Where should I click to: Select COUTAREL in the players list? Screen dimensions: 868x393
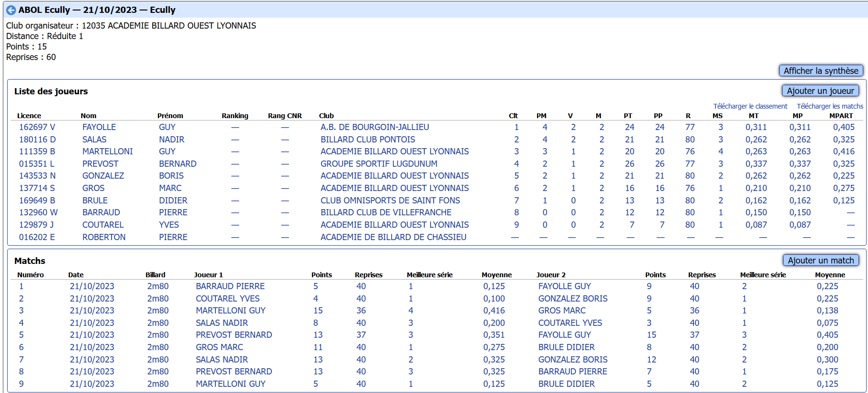103,225
